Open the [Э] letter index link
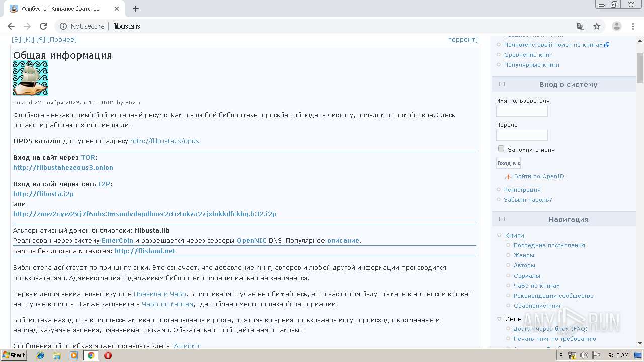 tap(17, 39)
